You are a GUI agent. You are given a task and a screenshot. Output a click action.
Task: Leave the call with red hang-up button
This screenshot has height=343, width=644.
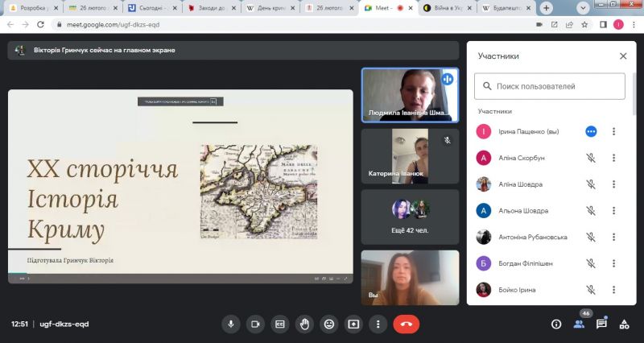[x=407, y=324]
